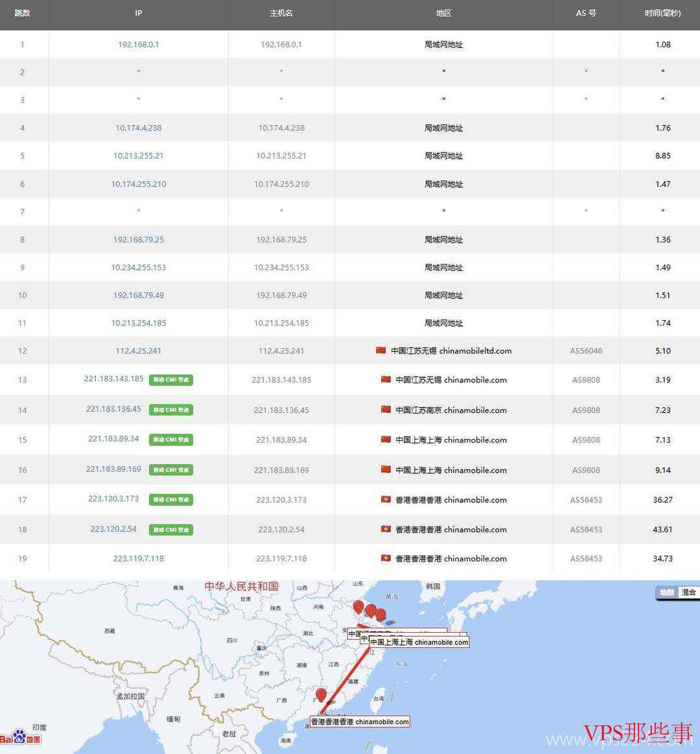Click the China flag in the 221.183.89.34 row

pyautogui.click(x=386, y=440)
